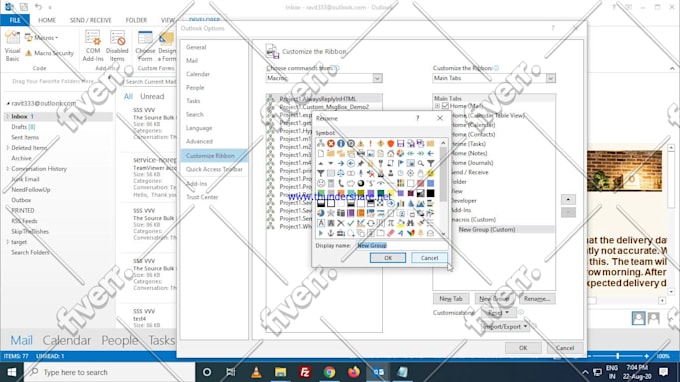This screenshot has height=382, width=680.
Task: Click the Windows taskbar search box
Action: 110,372
